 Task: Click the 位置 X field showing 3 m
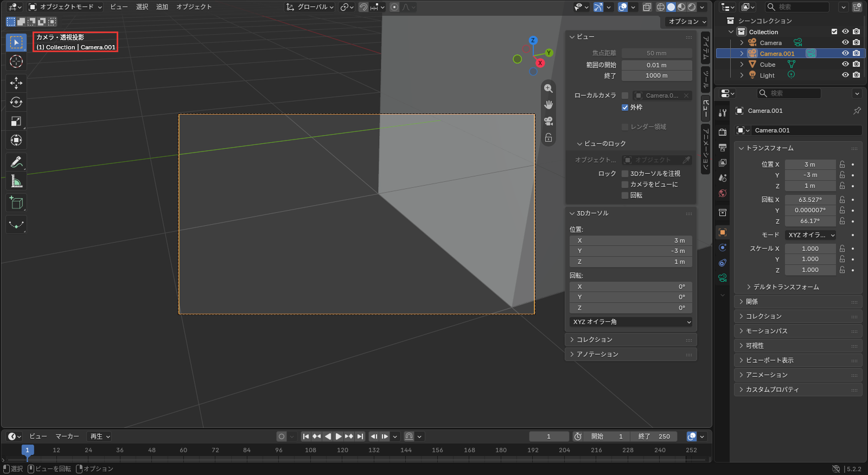[810, 164]
